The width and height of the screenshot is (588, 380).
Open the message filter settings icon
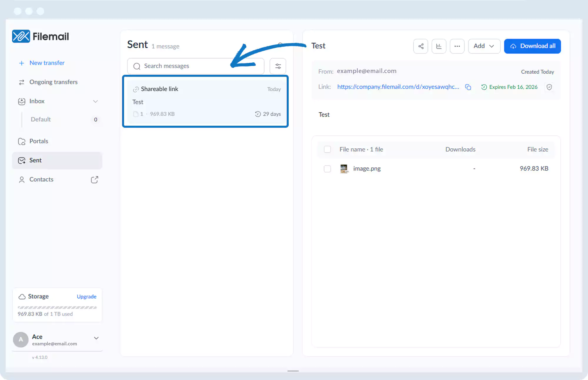278,66
